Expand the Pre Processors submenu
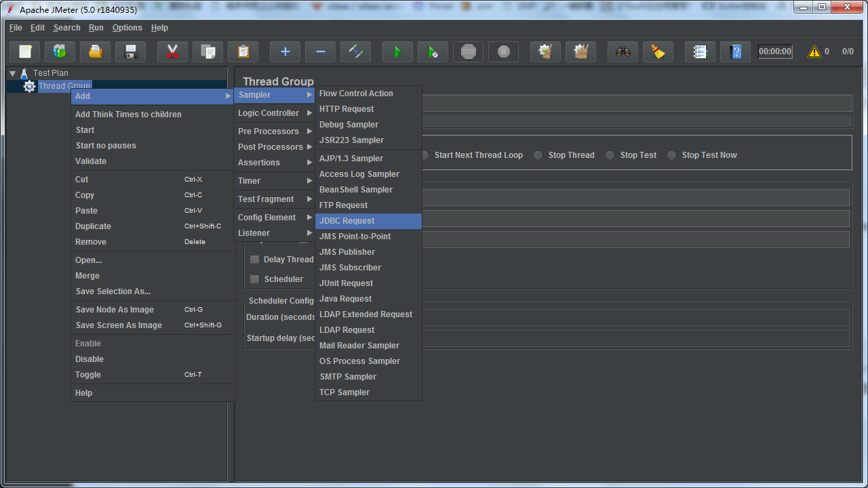868x488 pixels. (275, 131)
